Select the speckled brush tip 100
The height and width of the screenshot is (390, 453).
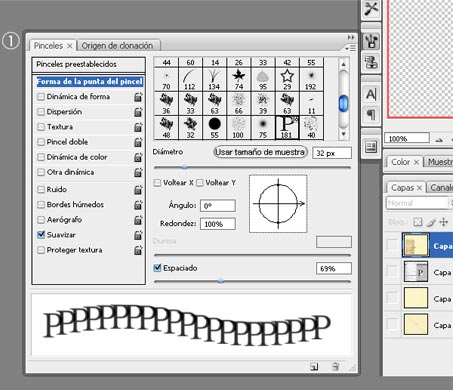[239, 127]
